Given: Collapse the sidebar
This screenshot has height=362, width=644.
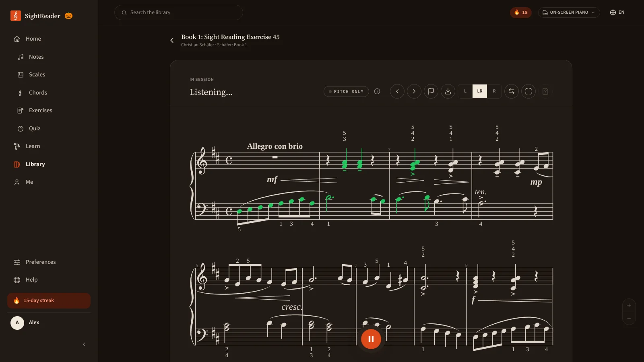Looking at the screenshot, I should [x=84, y=344].
